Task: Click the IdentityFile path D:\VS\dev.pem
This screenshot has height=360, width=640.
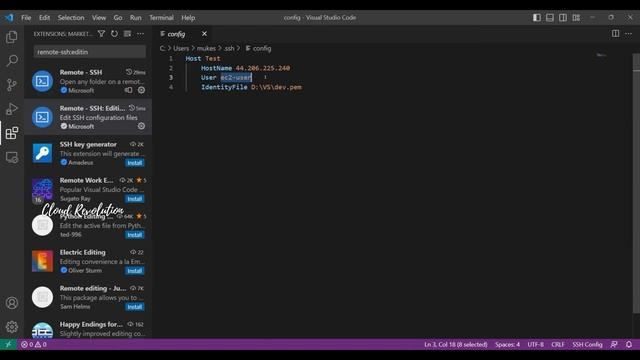Action: pyautogui.click(x=276, y=87)
